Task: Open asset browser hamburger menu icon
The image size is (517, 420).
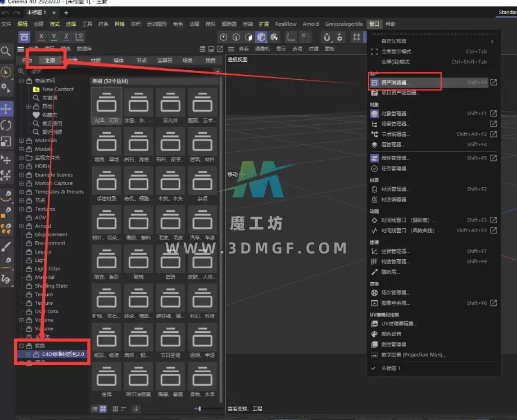Action: click(20, 49)
